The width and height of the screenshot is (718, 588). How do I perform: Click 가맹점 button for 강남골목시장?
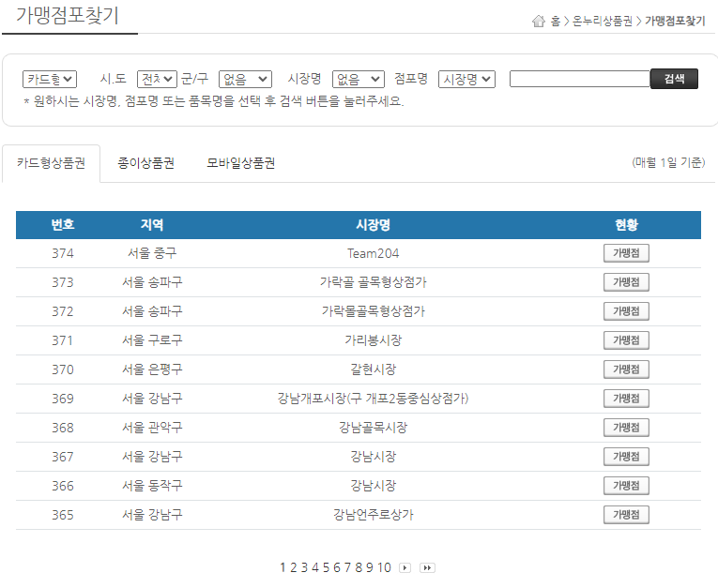626,428
